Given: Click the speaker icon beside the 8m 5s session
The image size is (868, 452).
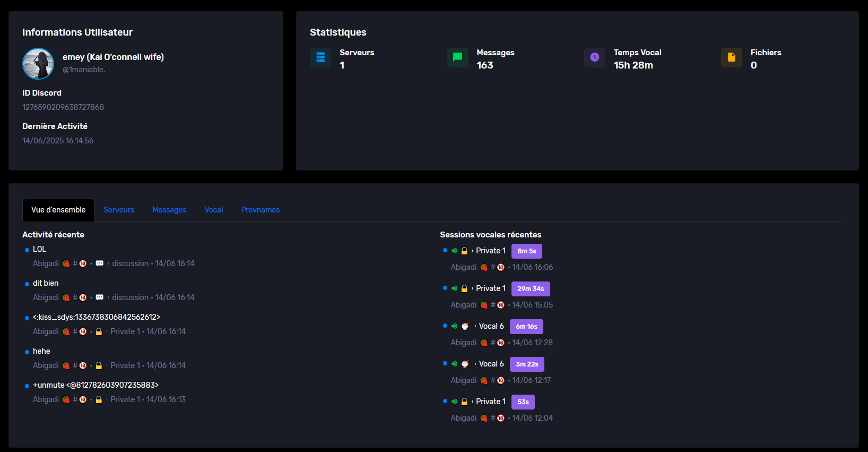Looking at the screenshot, I should click(454, 251).
